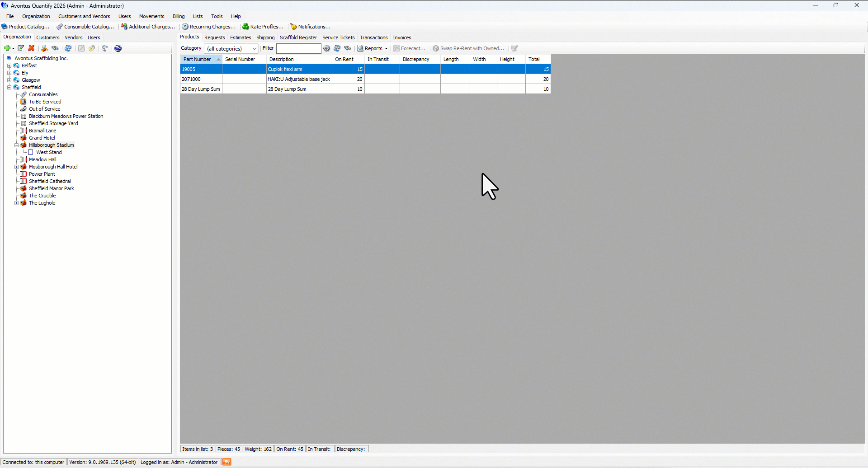868x468 pixels.
Task: Click Swap Re-Rent with Owned button
Action: pyautogui.click(x=468, y=48)
